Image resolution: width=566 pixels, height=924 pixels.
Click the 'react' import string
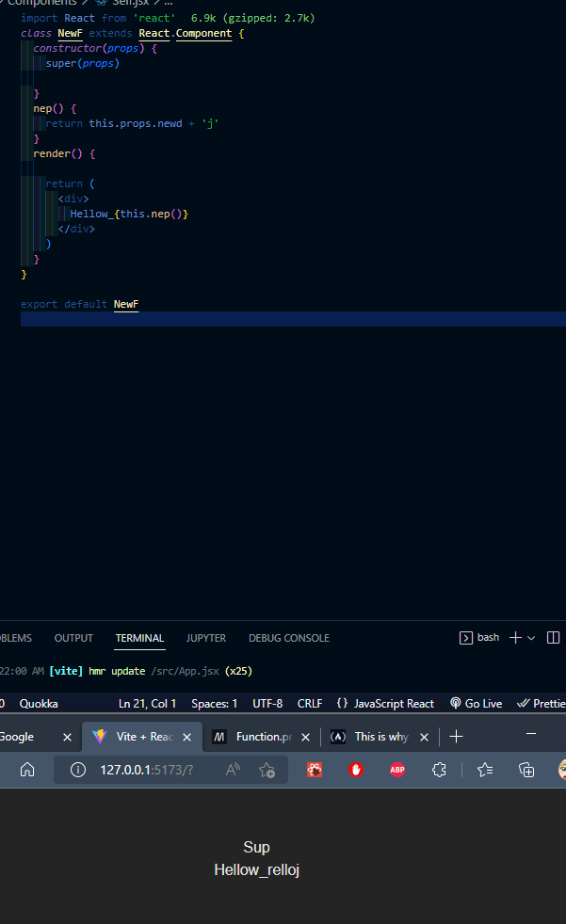[x=154, y=18]
